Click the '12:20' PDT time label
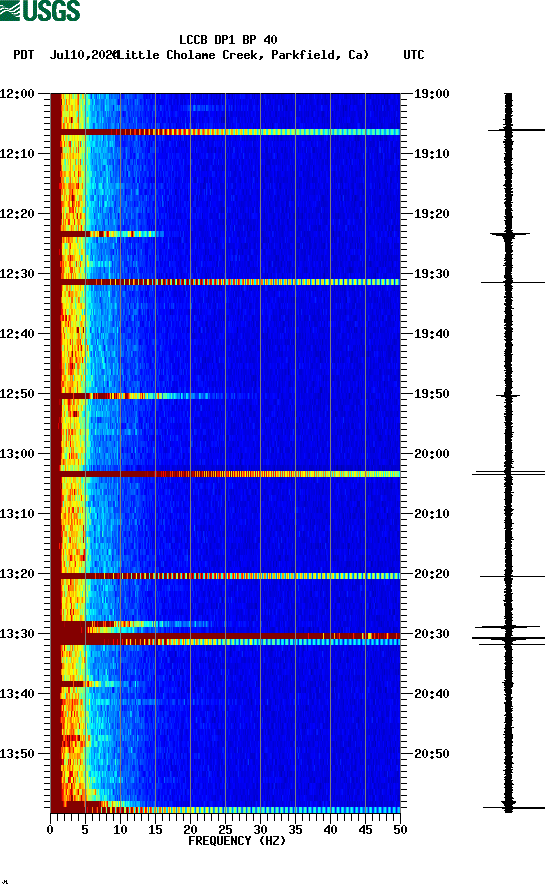The width and height of the screenshot is (552, 893). 17,214
